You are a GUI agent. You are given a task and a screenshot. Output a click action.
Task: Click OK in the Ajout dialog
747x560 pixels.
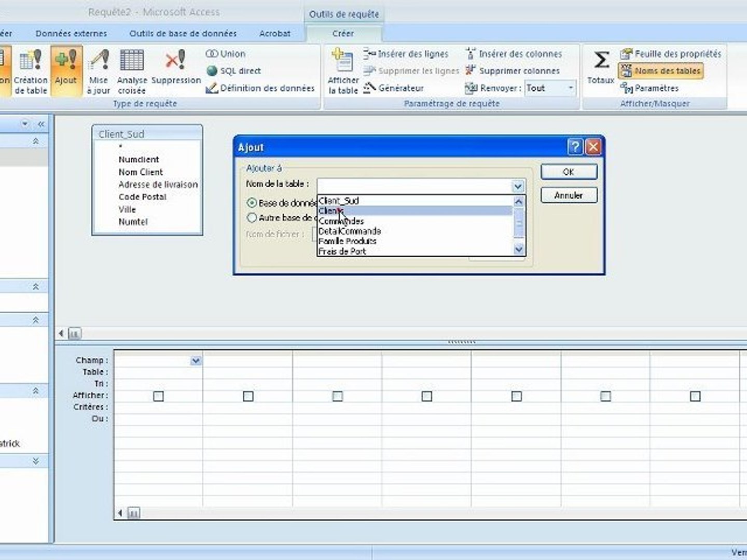click(x=569, y=172)
